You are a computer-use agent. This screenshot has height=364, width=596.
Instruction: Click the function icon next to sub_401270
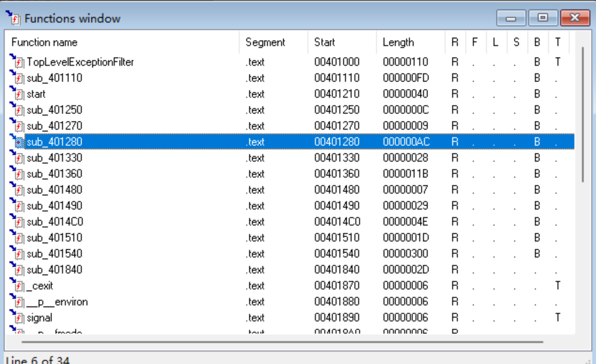pos(16,125)
